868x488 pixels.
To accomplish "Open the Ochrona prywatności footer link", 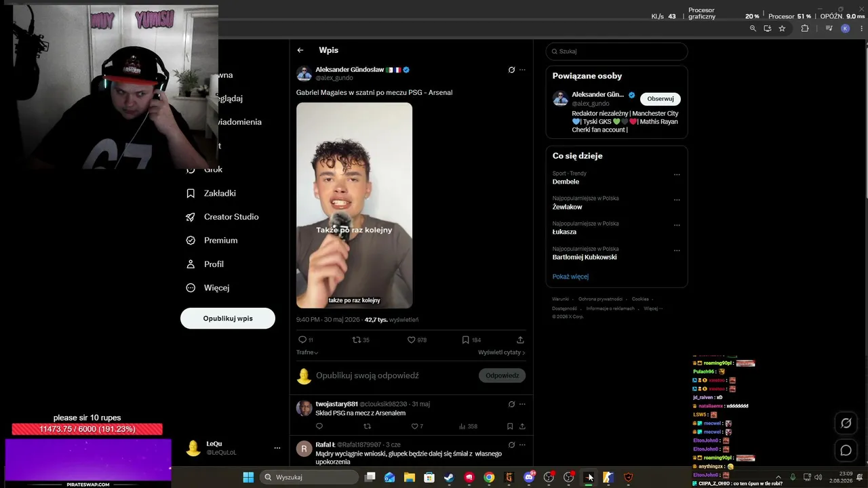I will click(x=600, y=299).
